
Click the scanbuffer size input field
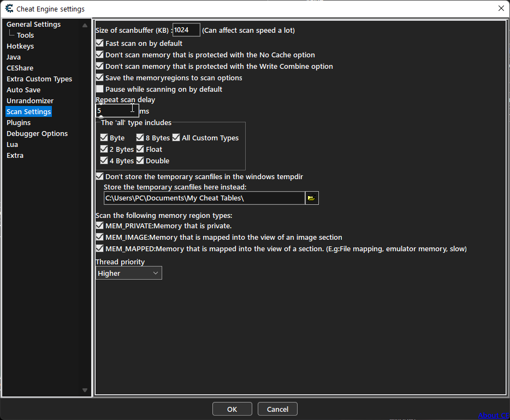coord(186,30)
